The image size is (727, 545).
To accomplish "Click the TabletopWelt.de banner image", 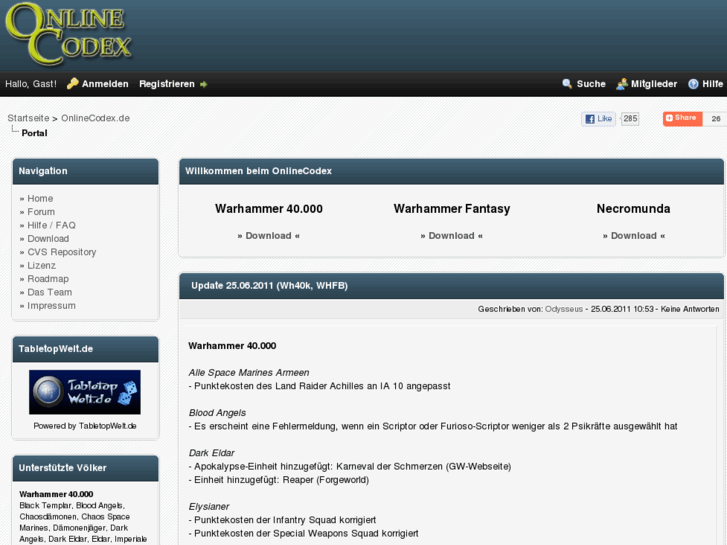I will coord(85,392).
